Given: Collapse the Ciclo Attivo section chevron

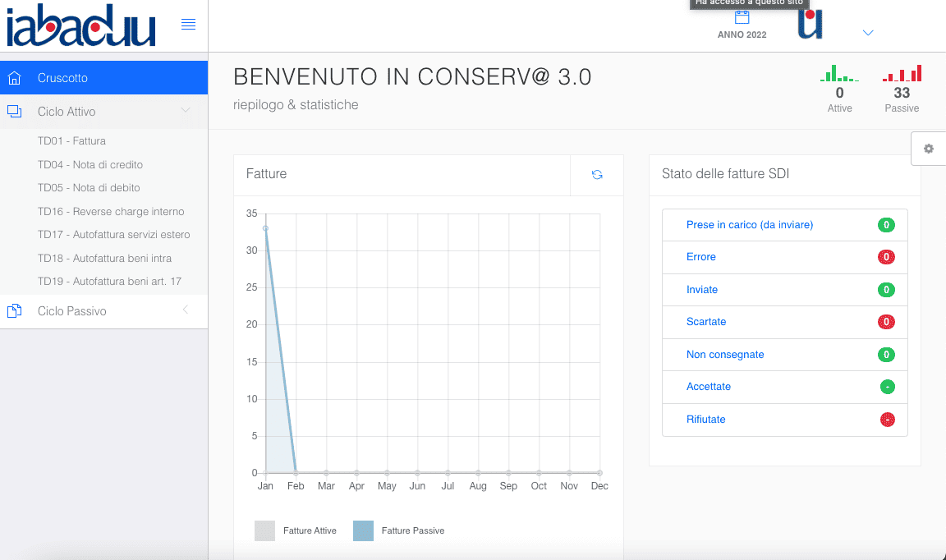Looking at the screenshot, I should [x=186, y=111].
